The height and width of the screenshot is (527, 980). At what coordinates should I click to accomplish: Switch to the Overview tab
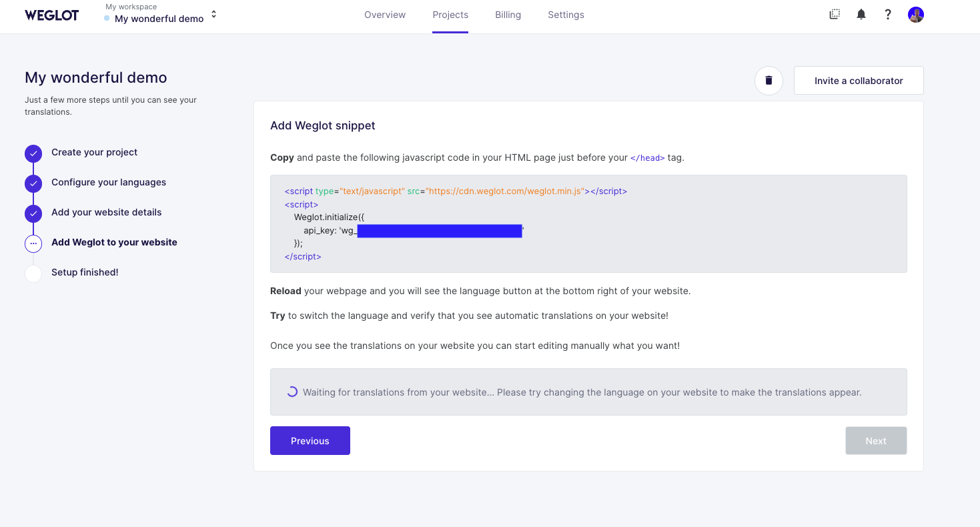384,14
